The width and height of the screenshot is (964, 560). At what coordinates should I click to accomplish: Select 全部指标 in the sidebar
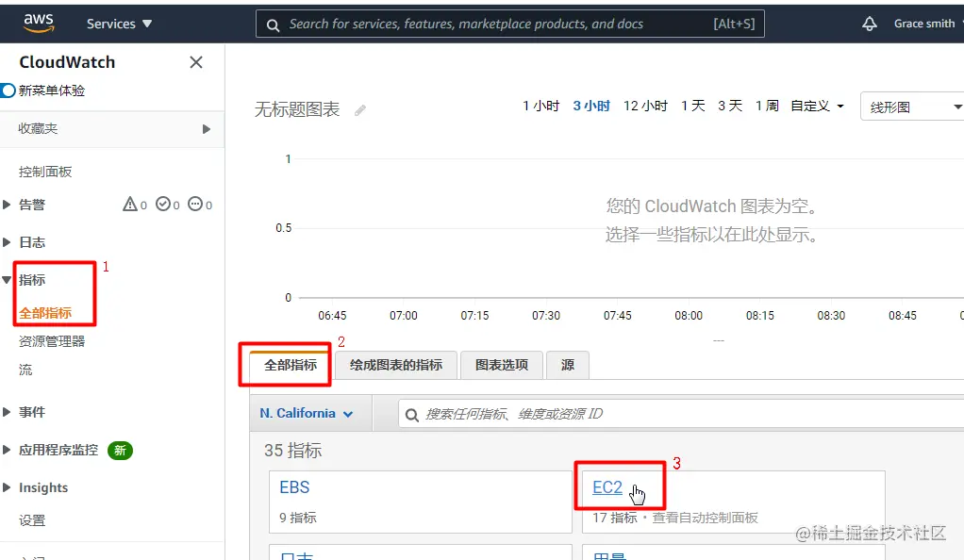pyautogui.click(x=45, y=313)
